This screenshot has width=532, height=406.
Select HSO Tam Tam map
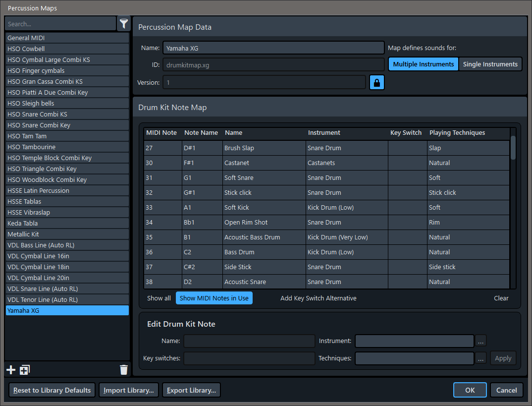pyautogui.click(x=67, y=136)
